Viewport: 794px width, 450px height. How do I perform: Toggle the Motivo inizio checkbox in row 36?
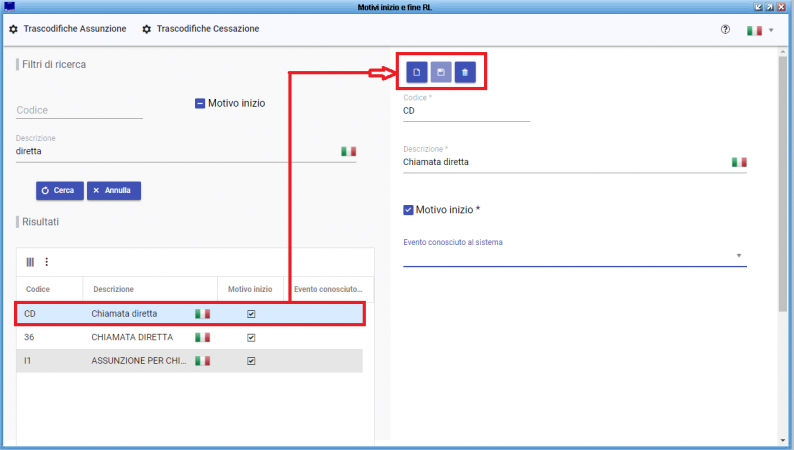(251, 338)
